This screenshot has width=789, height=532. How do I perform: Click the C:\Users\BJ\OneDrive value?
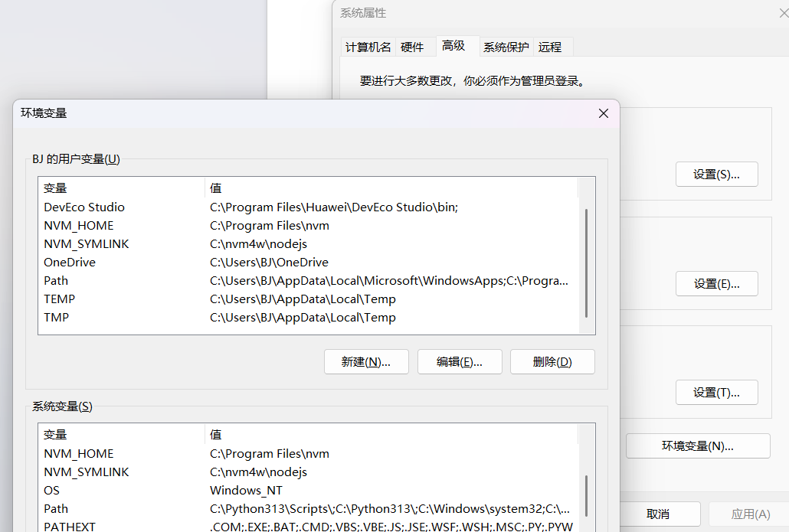pos(269,263)
